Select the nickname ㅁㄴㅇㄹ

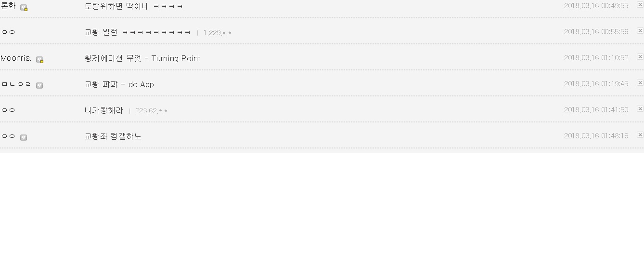[16, 84]
